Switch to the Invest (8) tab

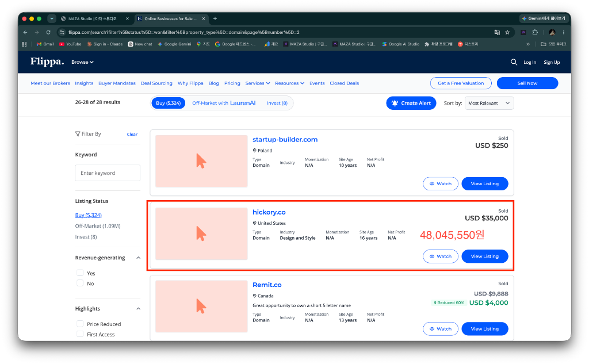point(277,103)
